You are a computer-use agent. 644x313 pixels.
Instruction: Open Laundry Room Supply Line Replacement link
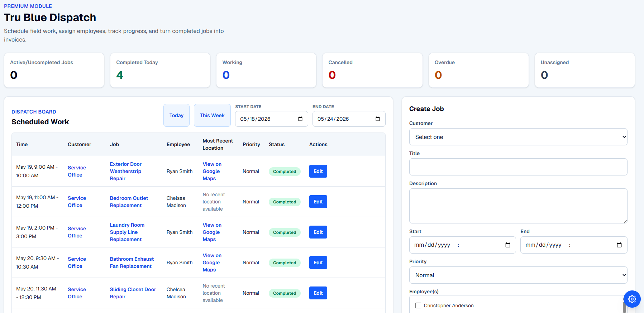click(x=127, y=232)
